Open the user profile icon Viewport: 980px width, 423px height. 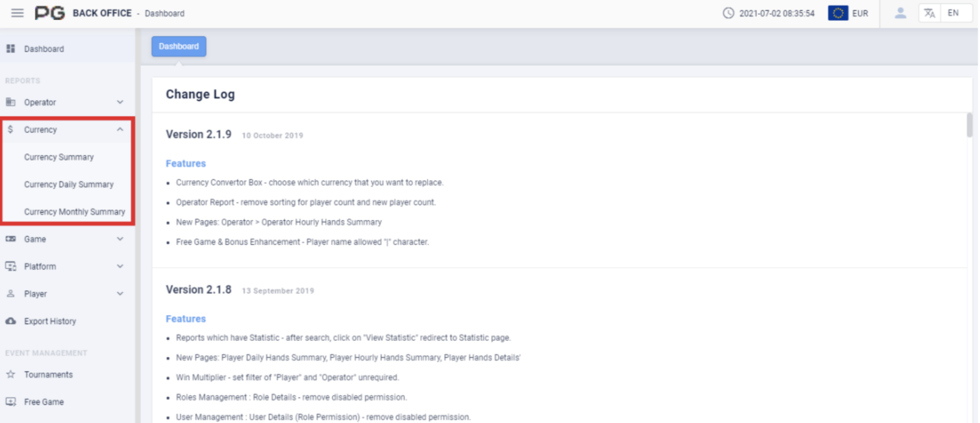[900, 13]
